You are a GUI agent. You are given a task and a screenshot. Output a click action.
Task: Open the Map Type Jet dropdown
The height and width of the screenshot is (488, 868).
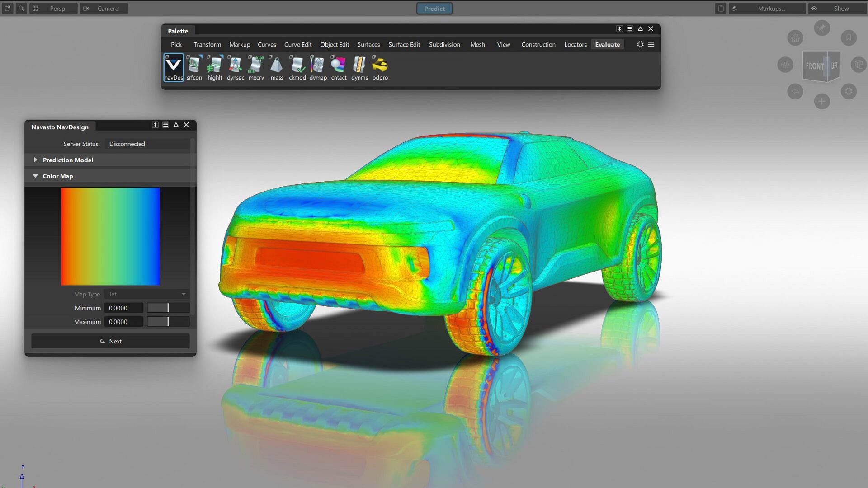(x=147, y=294)
